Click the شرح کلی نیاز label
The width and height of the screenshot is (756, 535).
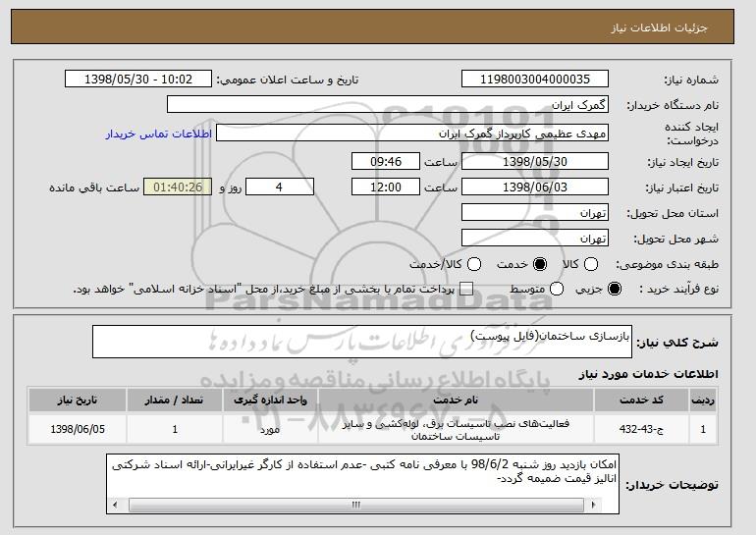(677, 343)
